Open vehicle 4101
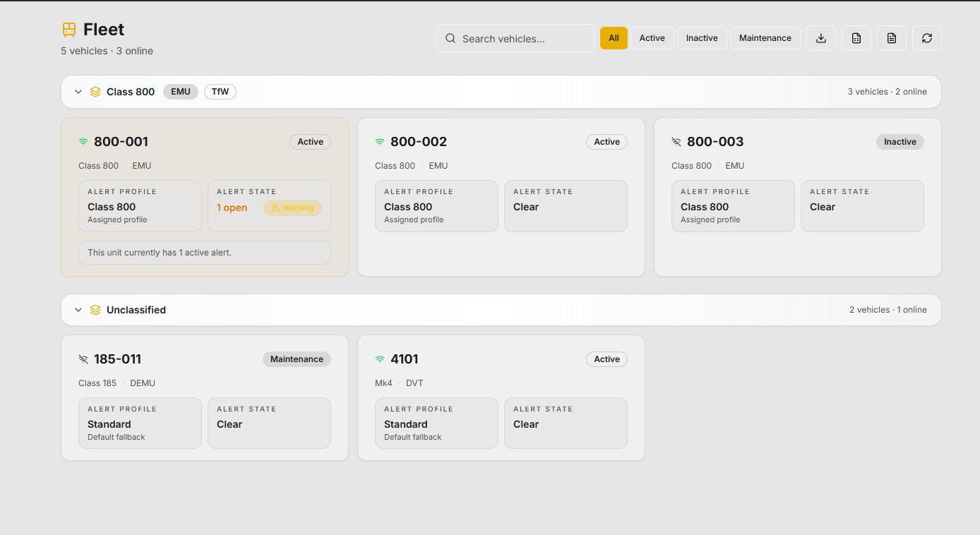Image resolution: width=980 pixels, height=535 pixels. 501,398
